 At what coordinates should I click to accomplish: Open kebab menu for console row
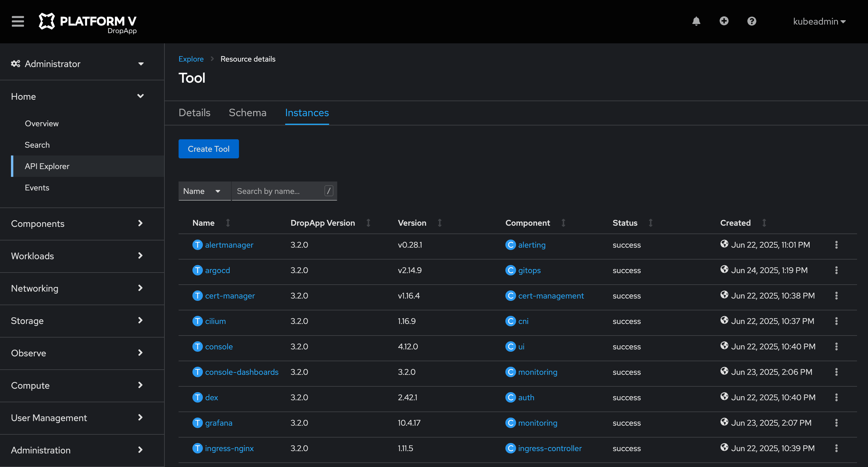point(836,347)
